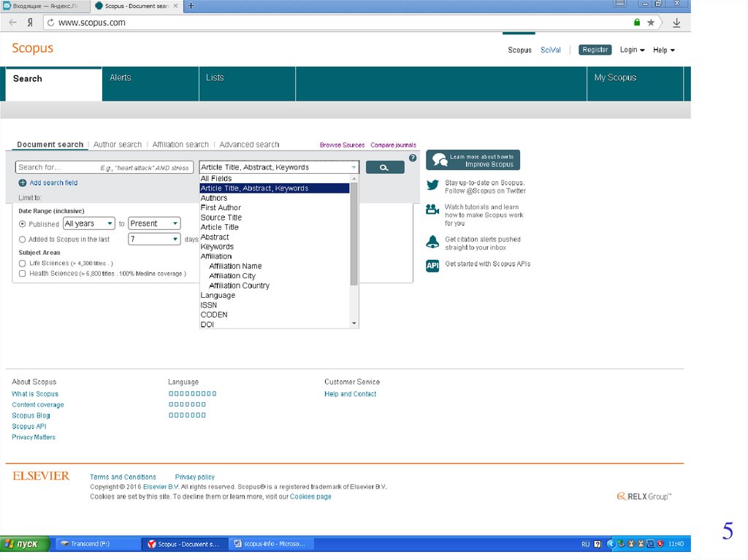Open the Help dropdown in header

[663, 50]
